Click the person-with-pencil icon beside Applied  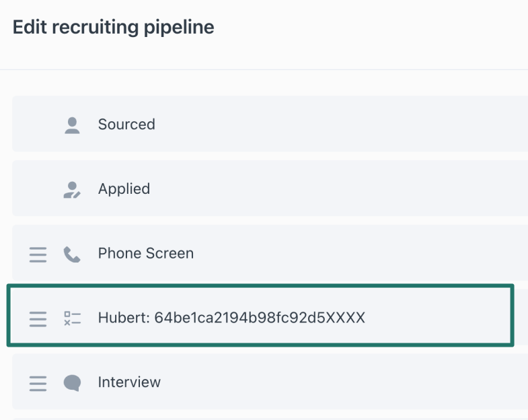pos(72,190)
